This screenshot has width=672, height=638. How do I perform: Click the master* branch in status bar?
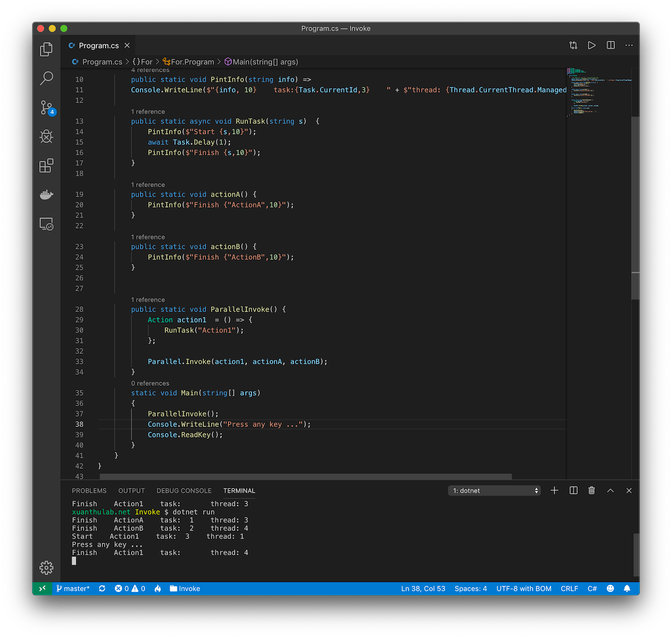coord(73,589)
